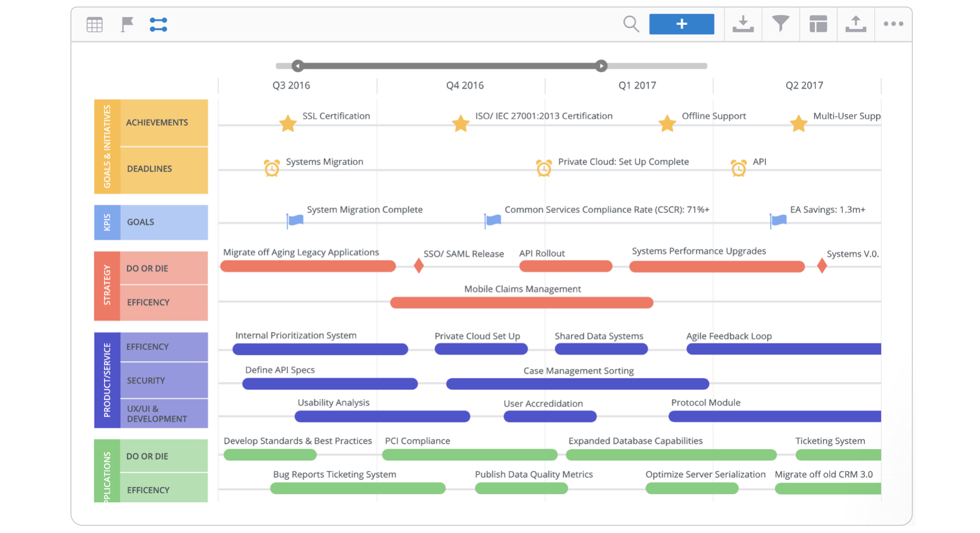This screenshot has height=533, width=980.
Task: Click the Systems Migration alarm clock deadline
Action: click(x=272, y=168)
